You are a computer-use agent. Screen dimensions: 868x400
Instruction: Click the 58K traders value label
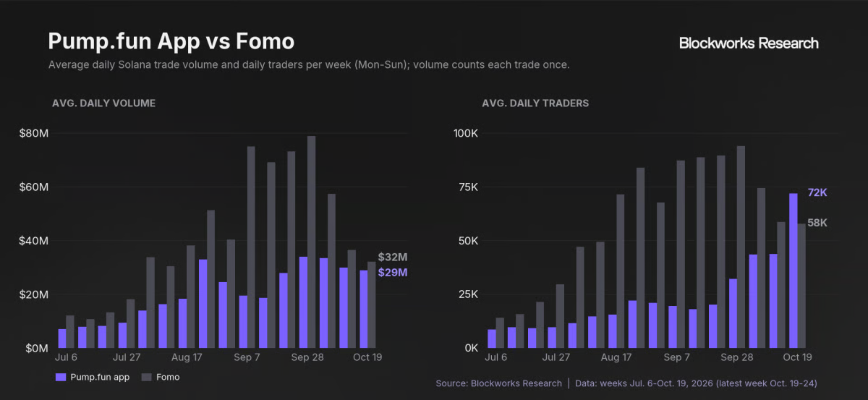[817, 223]
